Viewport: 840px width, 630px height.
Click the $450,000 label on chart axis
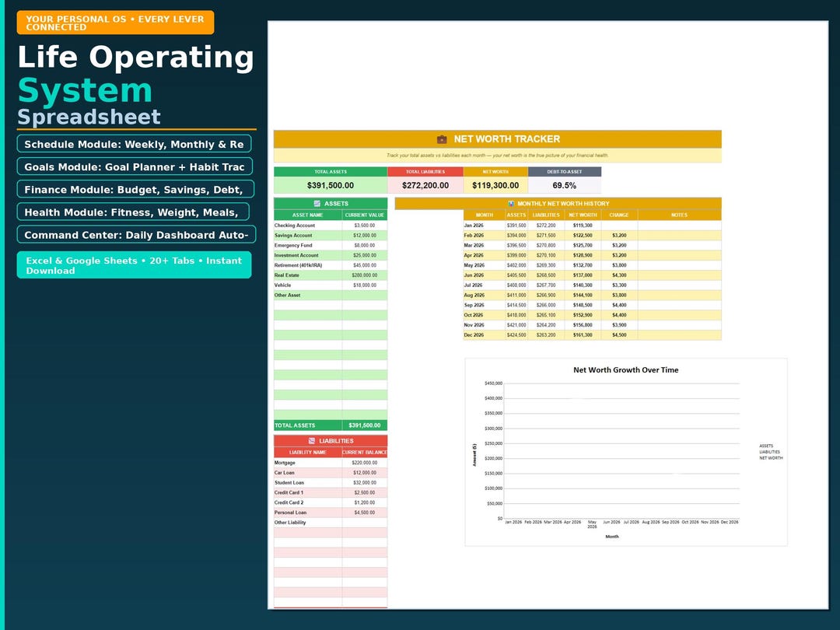pos(493,383)
